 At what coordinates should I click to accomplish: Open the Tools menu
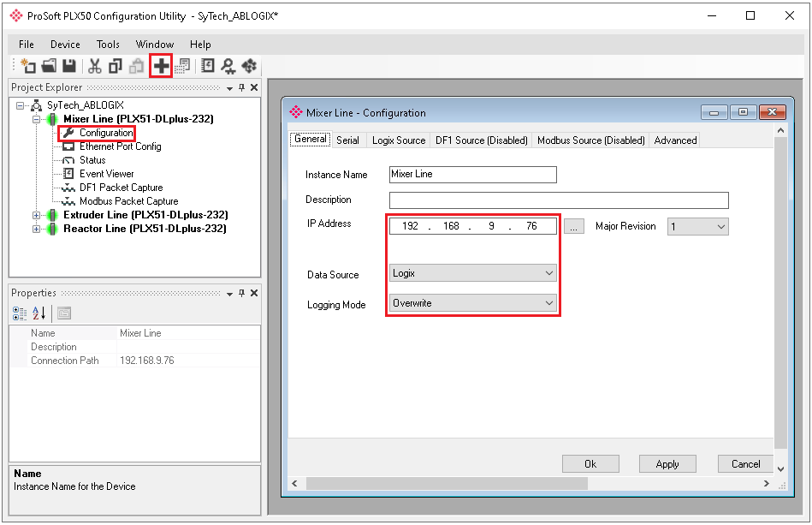tap(108, 45)
